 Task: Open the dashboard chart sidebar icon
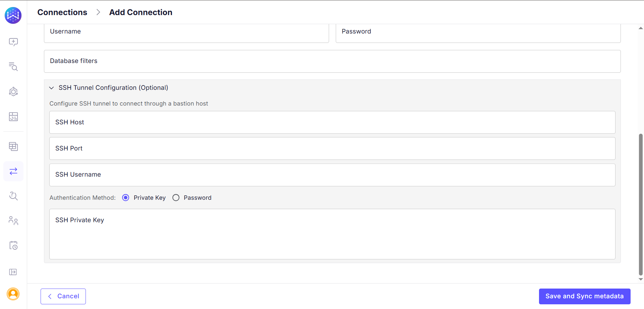13,117
